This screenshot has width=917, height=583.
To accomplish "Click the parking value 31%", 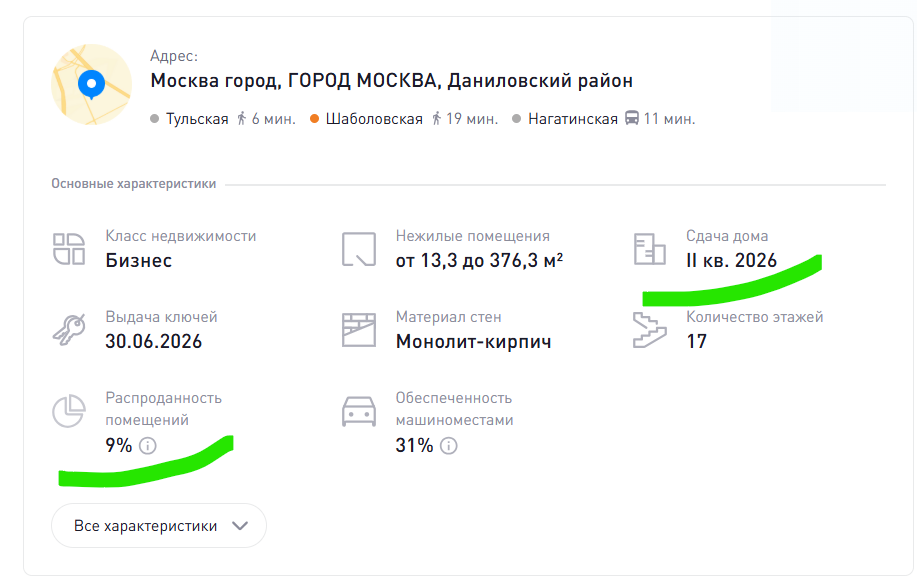I will (414, 446).
